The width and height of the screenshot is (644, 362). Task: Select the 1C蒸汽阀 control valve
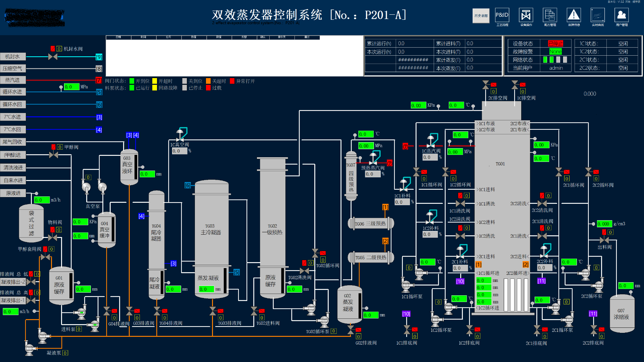pos(432,141)
